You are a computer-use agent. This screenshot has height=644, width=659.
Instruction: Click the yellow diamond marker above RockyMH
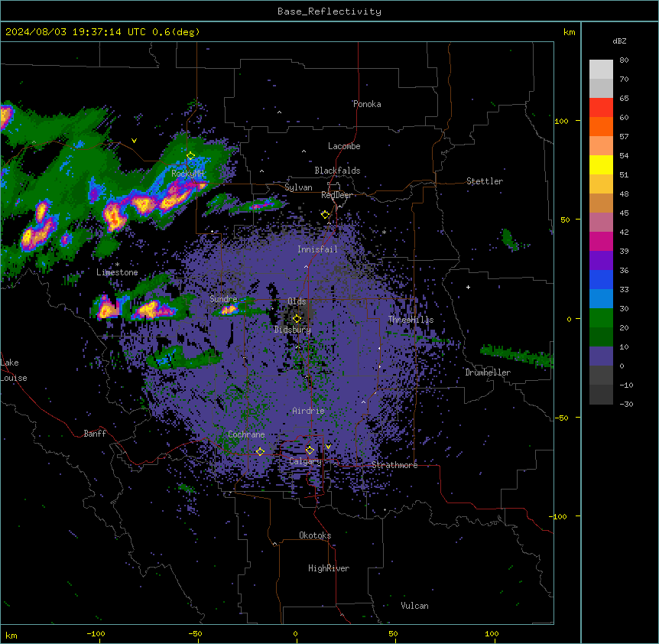point(191,156)
